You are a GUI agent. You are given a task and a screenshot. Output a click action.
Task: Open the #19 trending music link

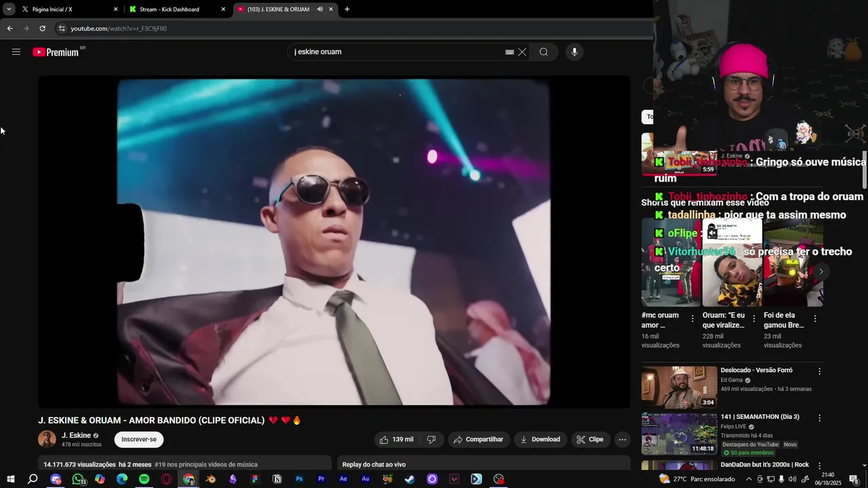pos(206,465)
